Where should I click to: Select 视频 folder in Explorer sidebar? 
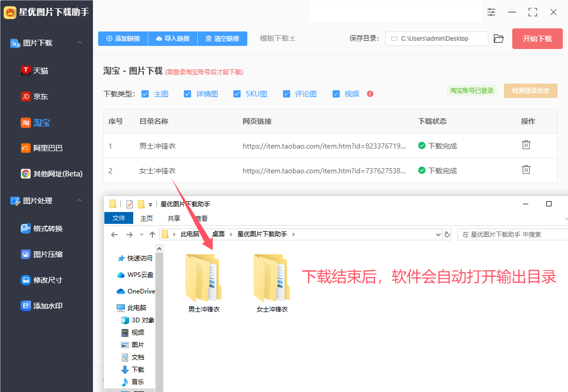[133, 333]
